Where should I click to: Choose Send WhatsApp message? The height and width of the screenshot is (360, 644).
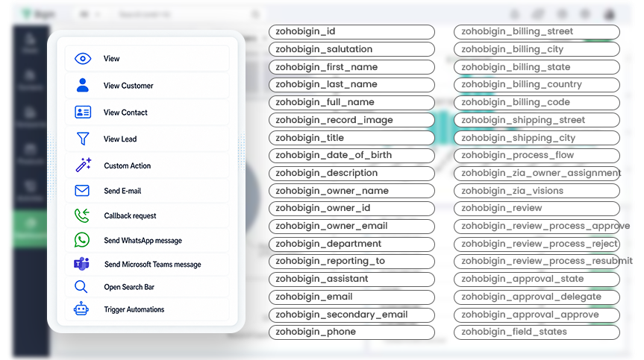pyautogui.click(x=146, y=240)
